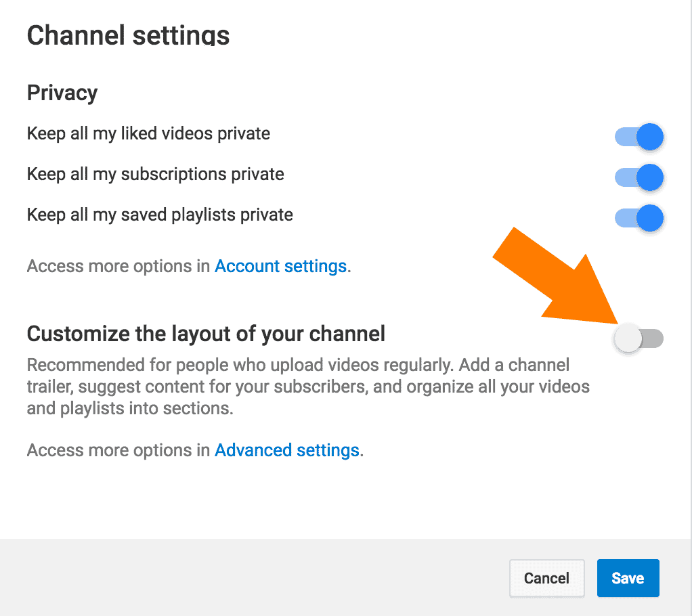Viewport: 692px width, 616px height.
Task: Click the "Keep all my saved playlists private" label
Action: pyautogui.click(x=160, y=215)
